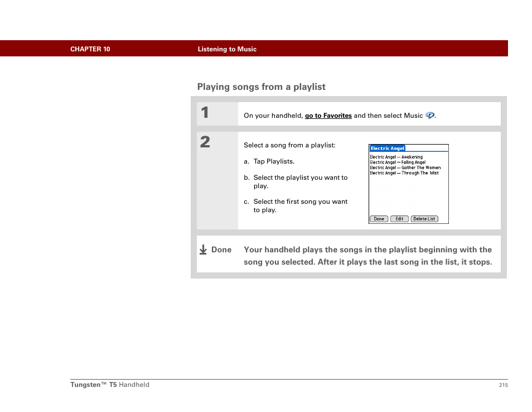The height and width of the screenshot is (412, 532).
Task: Click the 'Playing songs from a playlist' heading
Action: (261, 87)
